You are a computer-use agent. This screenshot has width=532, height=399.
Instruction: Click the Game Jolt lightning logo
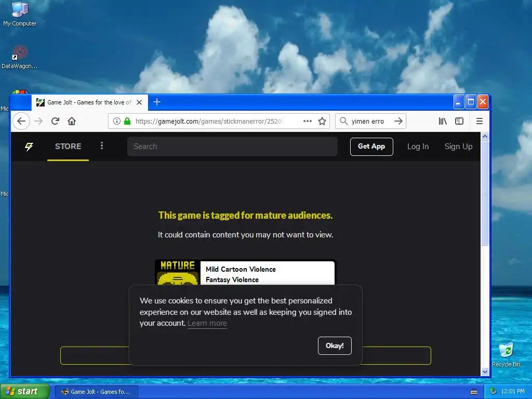(29, 147)
